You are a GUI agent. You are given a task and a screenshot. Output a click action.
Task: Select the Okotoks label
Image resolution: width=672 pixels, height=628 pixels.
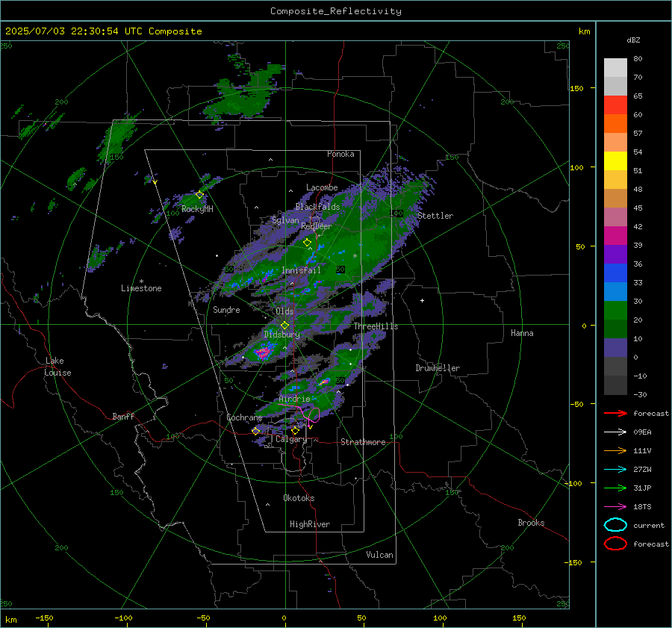point(299,498)
